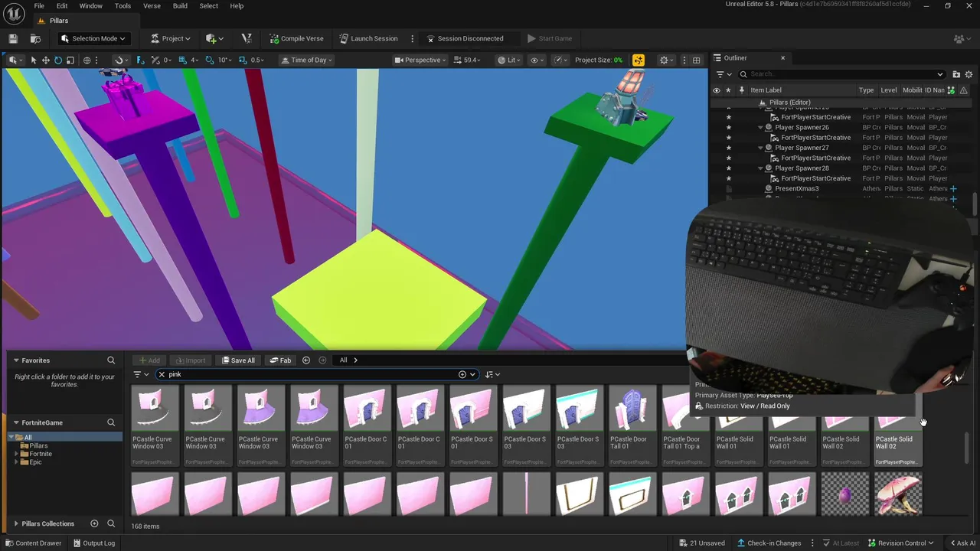
Task: Open the Lit view mode dropdown
Action: coord(509,60)
